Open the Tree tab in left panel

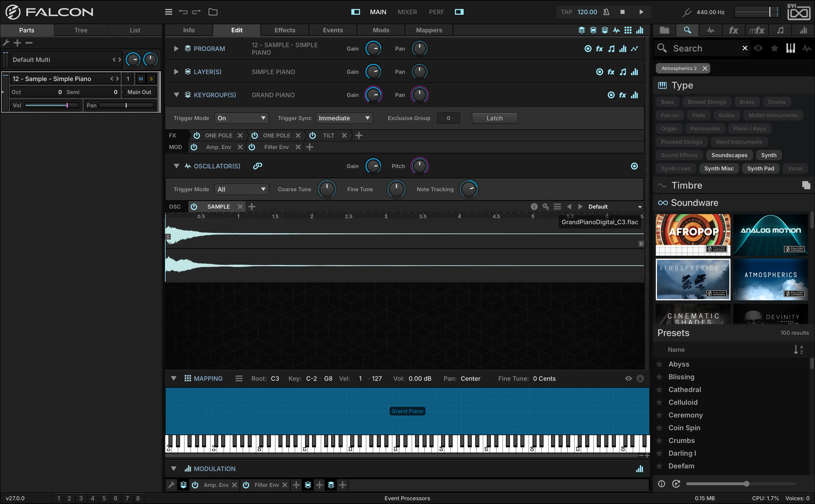pos(81,30)
